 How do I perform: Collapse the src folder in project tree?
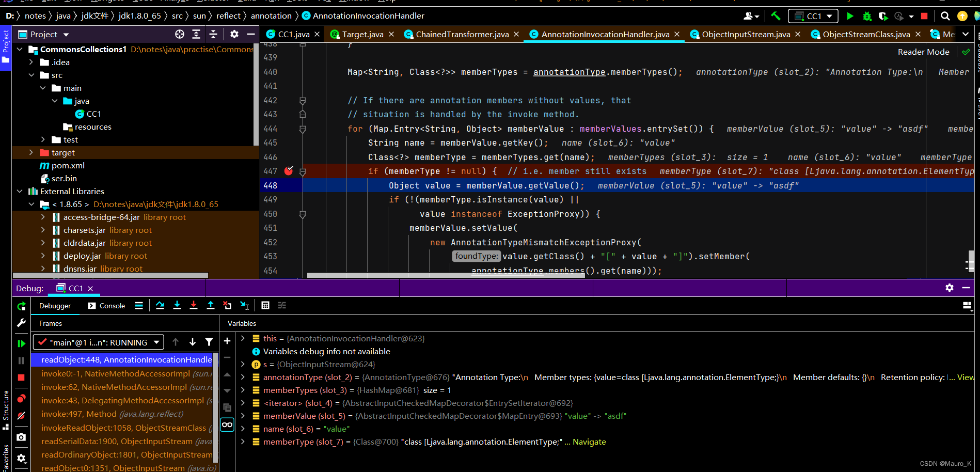coord(31,75)
